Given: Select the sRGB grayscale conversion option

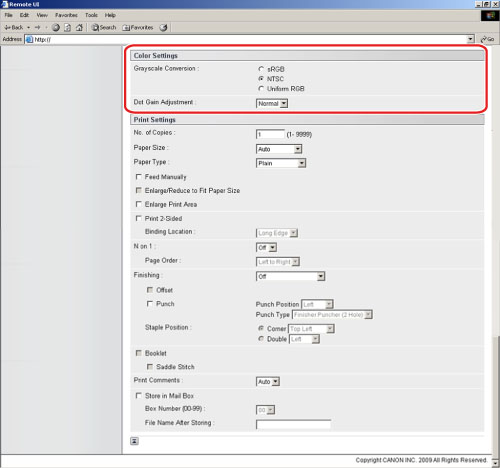Looking at the screenshot, I should [x=261, y=69].
